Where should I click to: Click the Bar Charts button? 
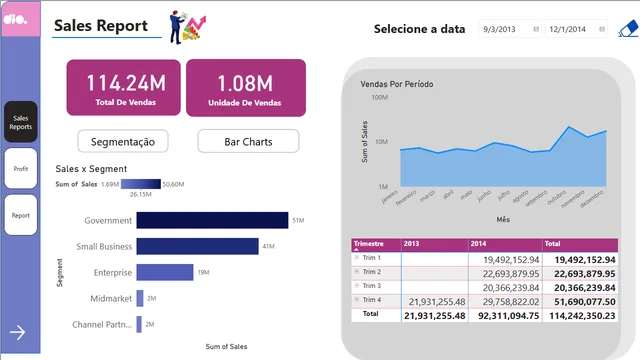[x=248, y=142]
